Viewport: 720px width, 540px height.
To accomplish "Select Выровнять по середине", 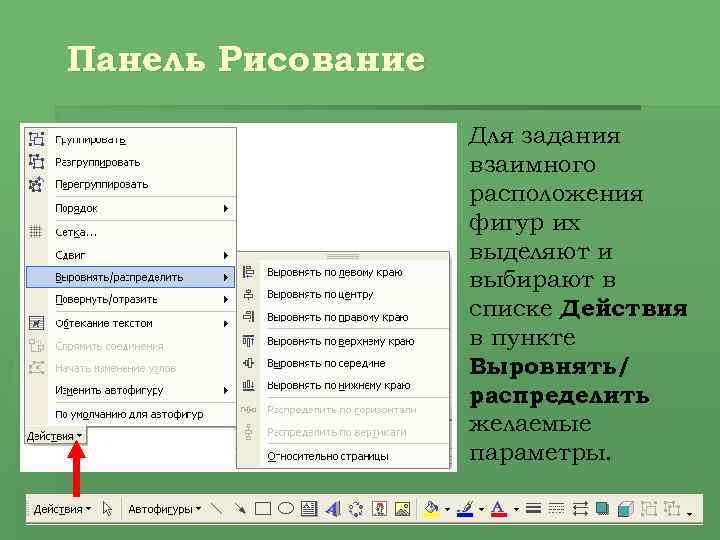I will pyautogui.click(x=343, y=363).
